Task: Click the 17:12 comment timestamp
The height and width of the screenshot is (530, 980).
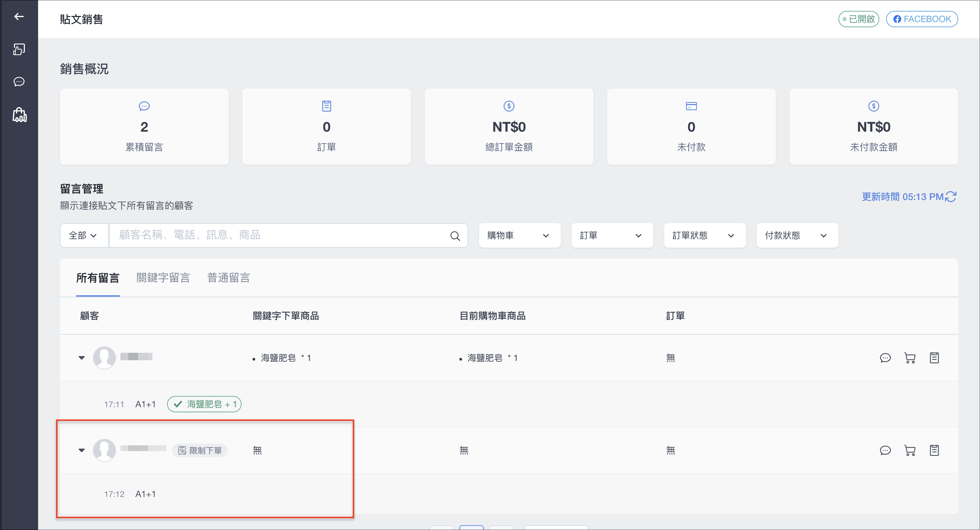Action: [114, 494]
